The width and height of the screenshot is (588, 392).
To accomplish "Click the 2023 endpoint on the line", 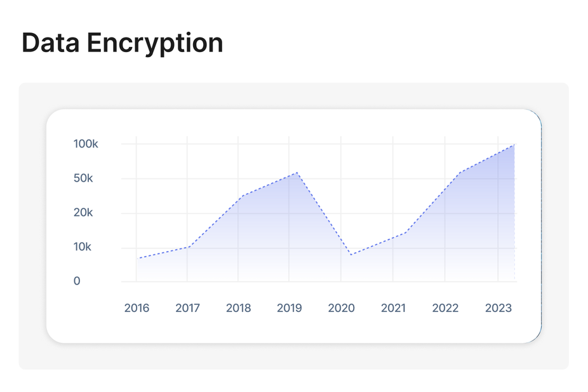I will click(514, 144).
